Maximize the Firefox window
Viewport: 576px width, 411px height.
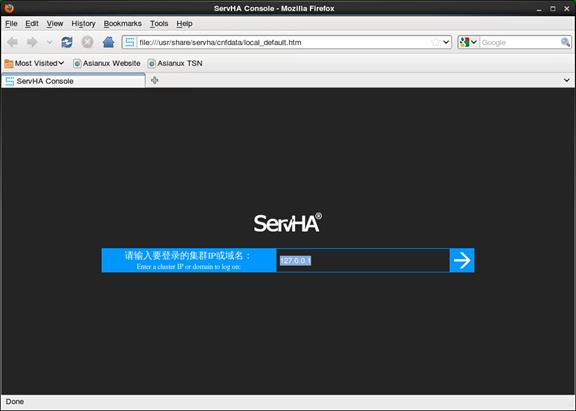point(553,8)
